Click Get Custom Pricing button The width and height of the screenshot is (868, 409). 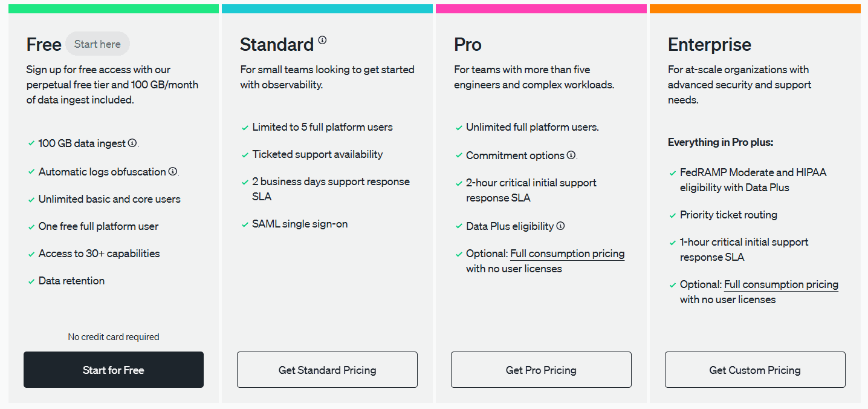755,370
